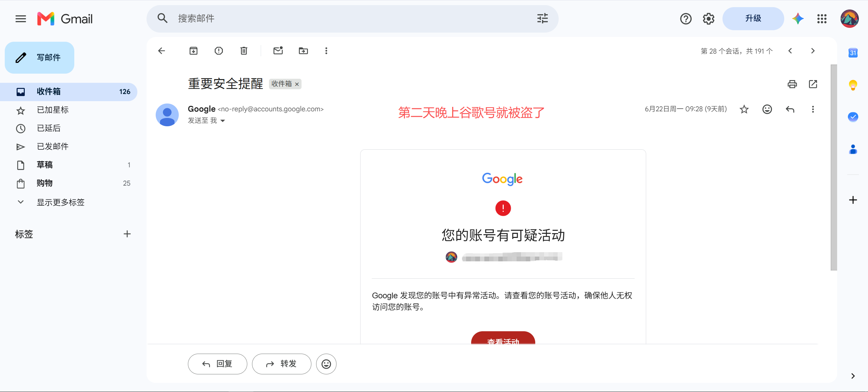Screen dimensions: 868x392
Task: Click the 搜索邮件 search field
Action: tap(353, 18)
